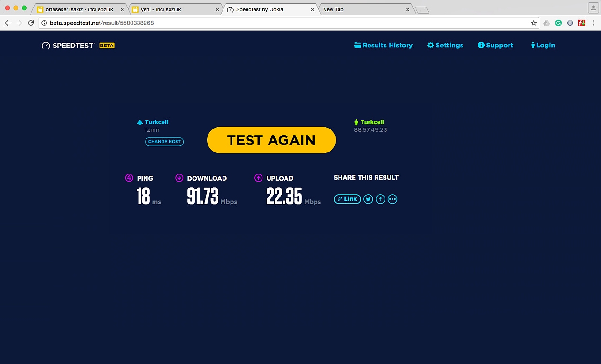Bookmark this page with the star
This screenshot has width=601, height=364.
(x=533, y=23)
